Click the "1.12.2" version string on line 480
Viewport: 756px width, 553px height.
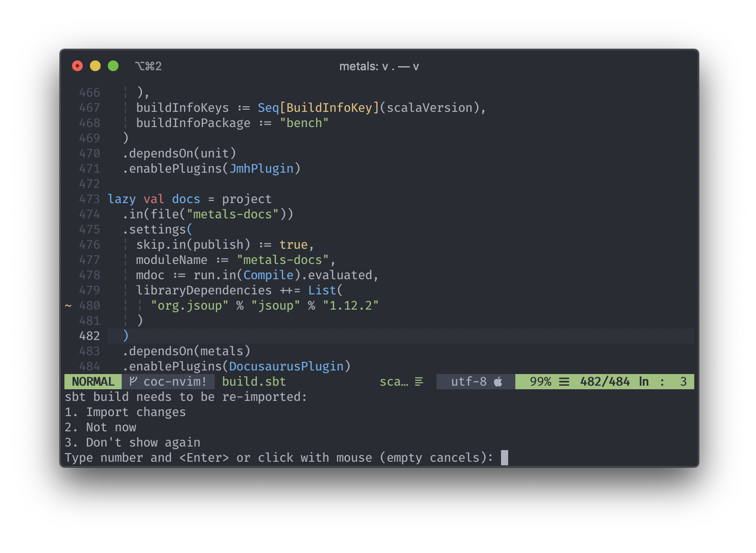coord(351,306)
